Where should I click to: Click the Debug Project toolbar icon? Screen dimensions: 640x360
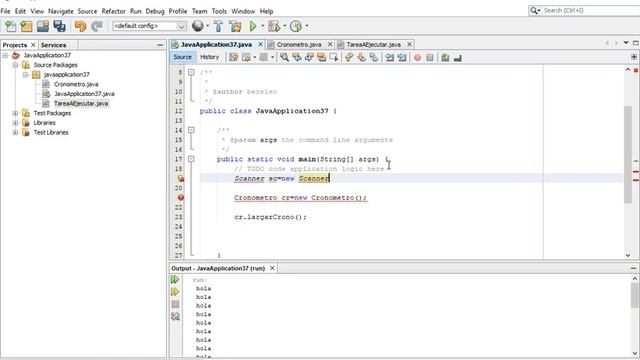click(x=274, y=26)
